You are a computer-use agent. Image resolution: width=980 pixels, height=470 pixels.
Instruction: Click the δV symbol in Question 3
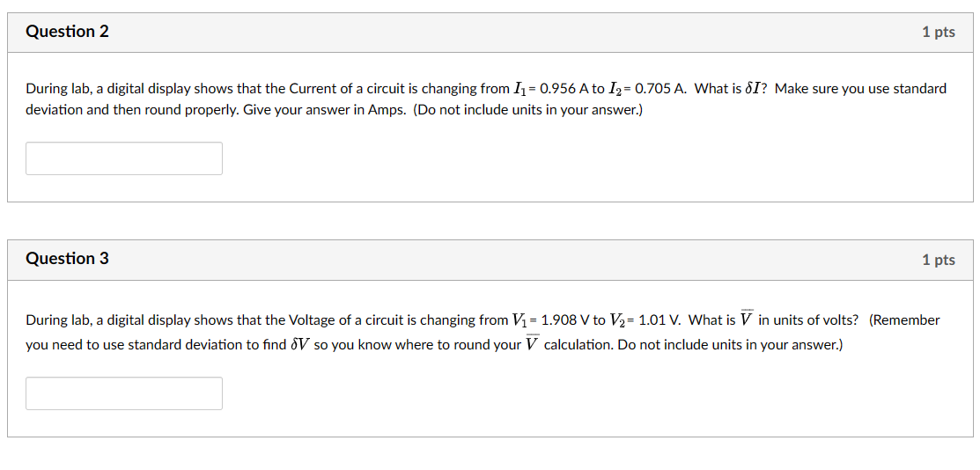click(299, 345)
